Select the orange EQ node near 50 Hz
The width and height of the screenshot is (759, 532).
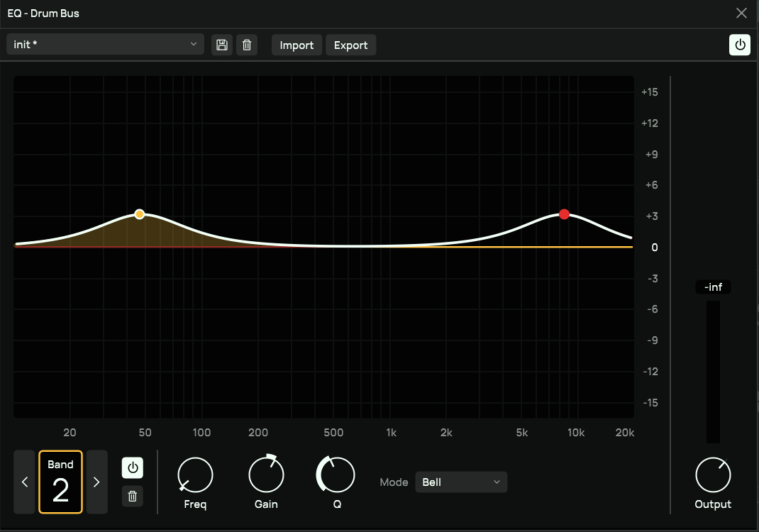point(140,214)
